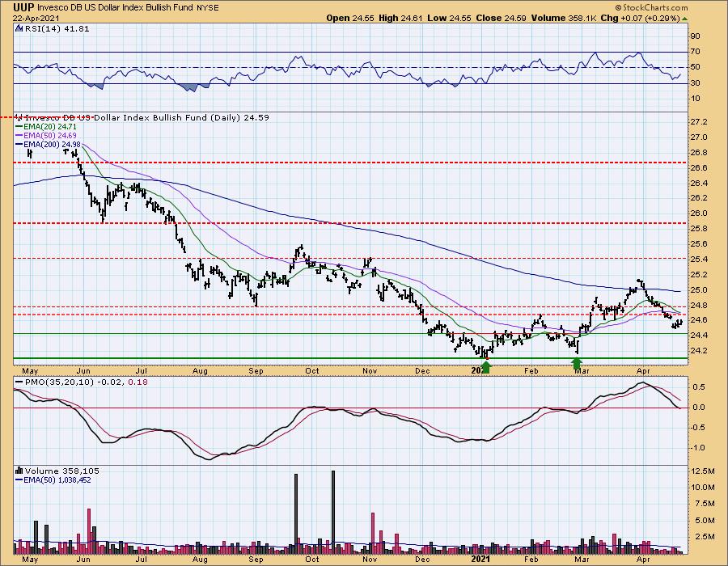The width and height of the screenshot is (728, 566).
Task: Click the green up-triangle beside the Chg value
Action: pyautogui.click(x=685, y=19)
